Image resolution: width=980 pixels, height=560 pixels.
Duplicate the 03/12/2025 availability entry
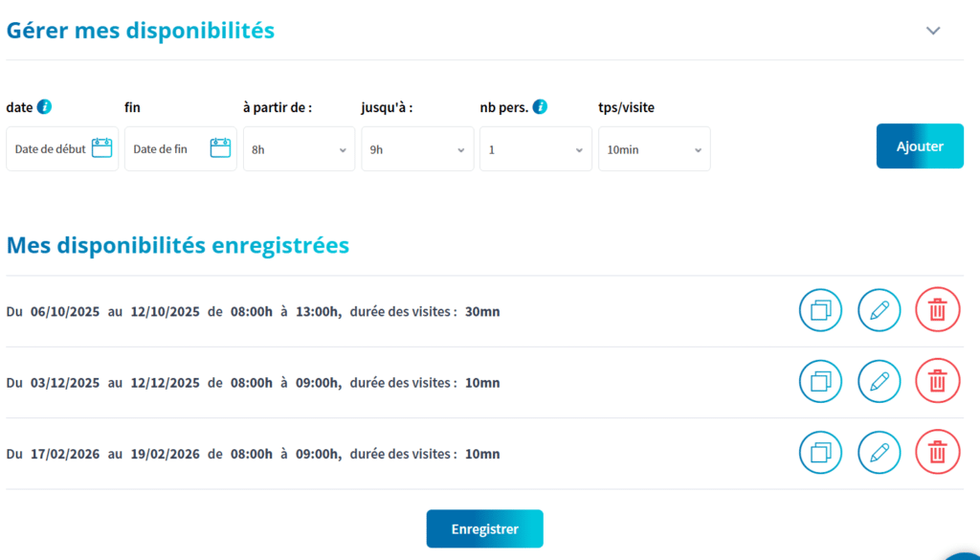820,381
